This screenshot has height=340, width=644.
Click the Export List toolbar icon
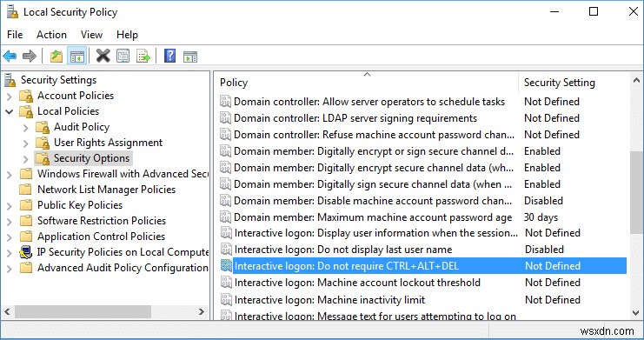click(143, 56)
